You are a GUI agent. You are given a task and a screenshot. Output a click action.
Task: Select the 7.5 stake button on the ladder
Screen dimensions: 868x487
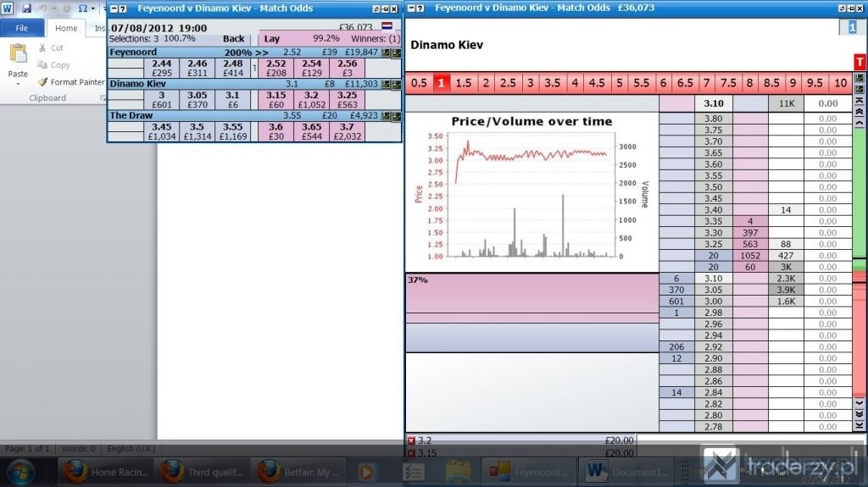point(728,83)
